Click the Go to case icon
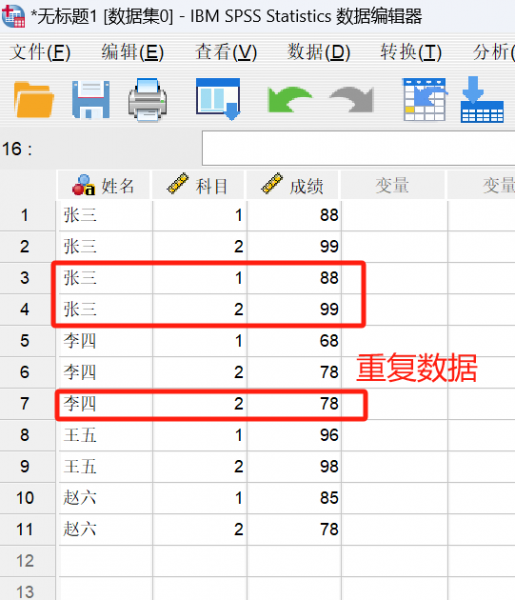This screenshot has width=515, height=600. pyautogui.click(x=425, y=99)
